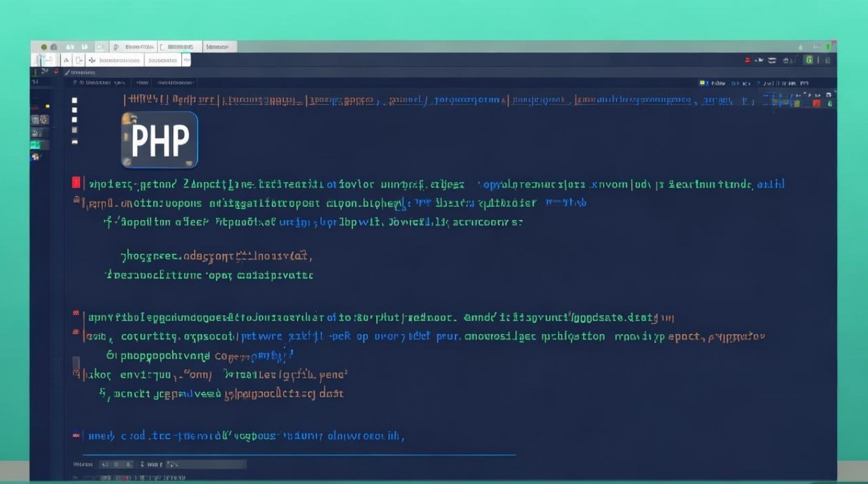868x484 pixels.
Task: Select the green highlighted item in left sidebar
Action: (x=35, y=145)
